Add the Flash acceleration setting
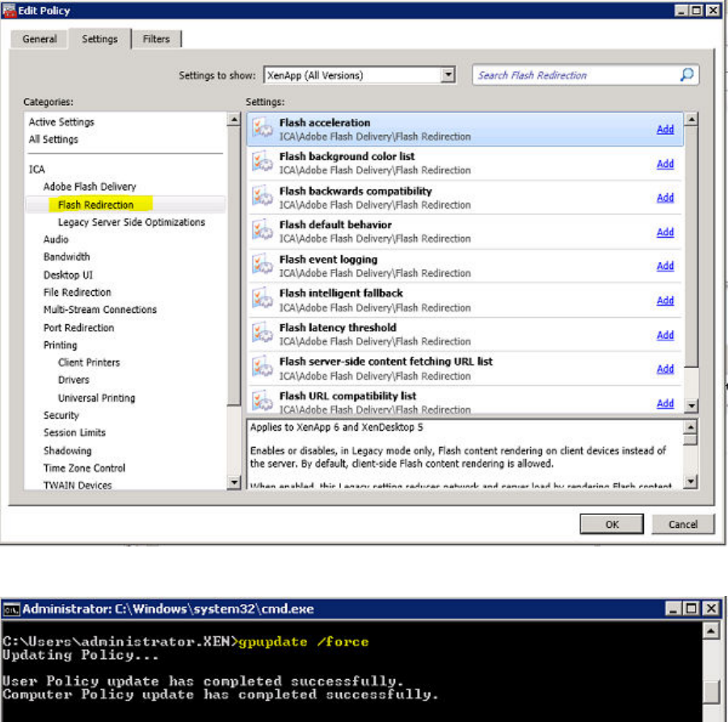Screen dimensions: 728x722 point(665,129)
